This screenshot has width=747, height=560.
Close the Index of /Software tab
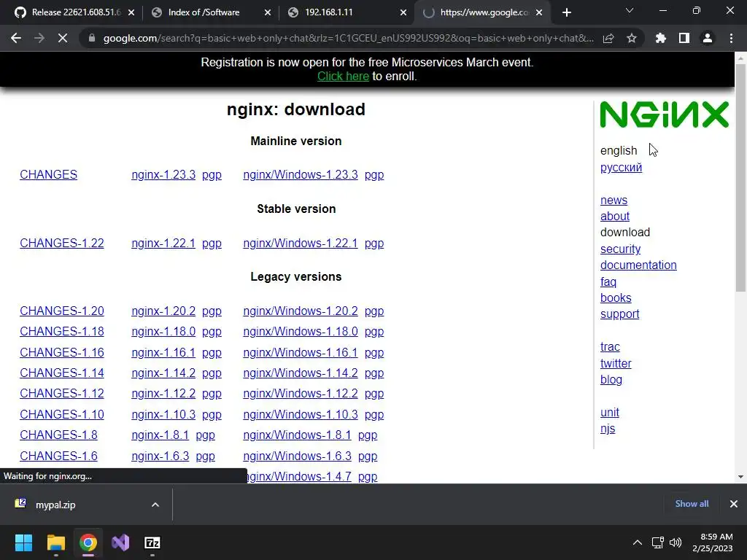268,12
